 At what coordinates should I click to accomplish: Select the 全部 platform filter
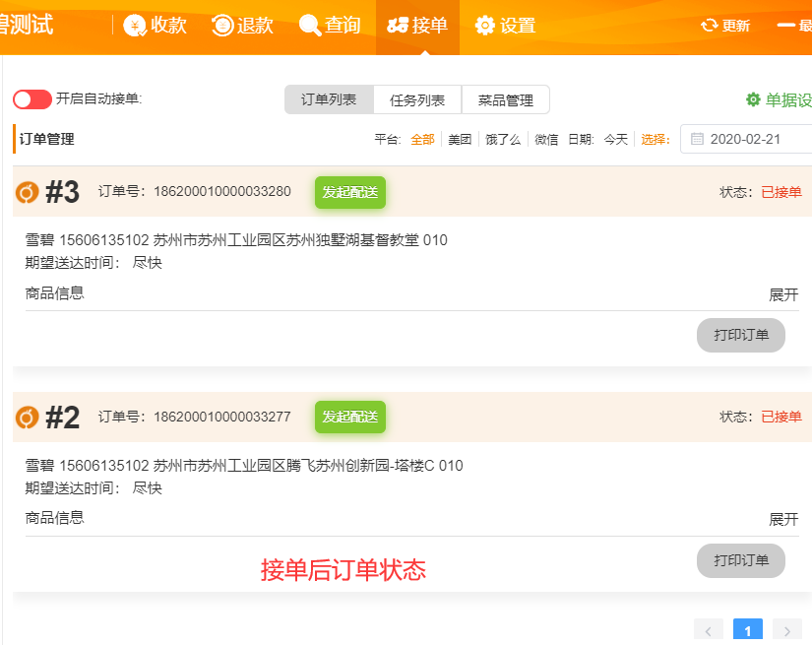(422, 140)
